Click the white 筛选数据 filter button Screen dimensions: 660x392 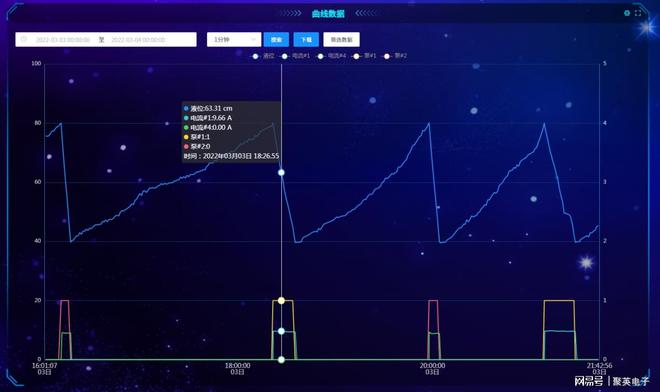[x=341, y=40]
